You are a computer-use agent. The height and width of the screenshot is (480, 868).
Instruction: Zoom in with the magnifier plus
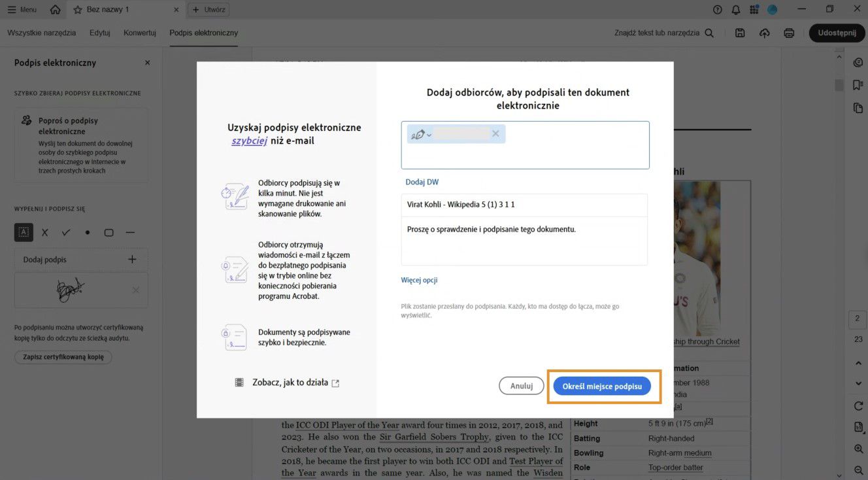click(858, 449)
